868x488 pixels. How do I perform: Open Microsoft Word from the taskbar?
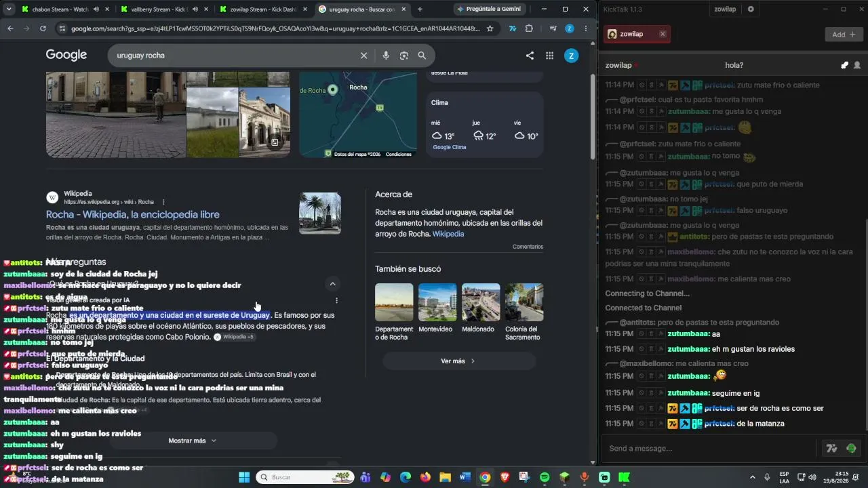tap(465, 477)
